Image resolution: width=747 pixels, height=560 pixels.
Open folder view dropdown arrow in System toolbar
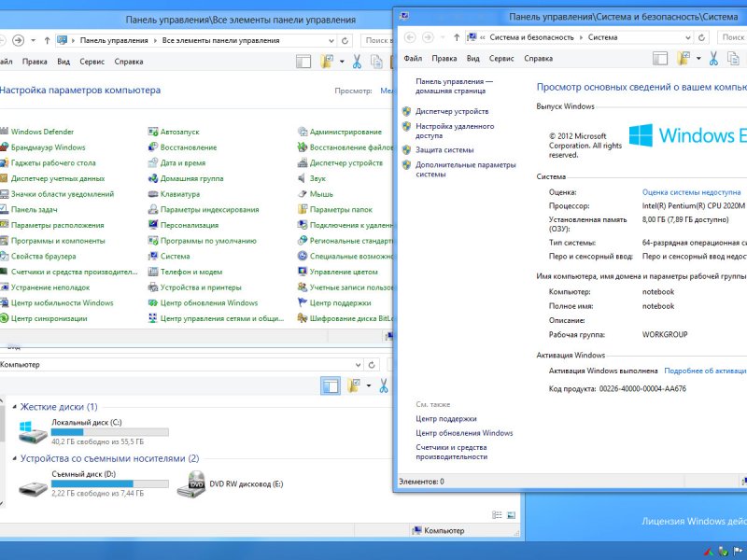pyautogui.click(x=698, y=59)
